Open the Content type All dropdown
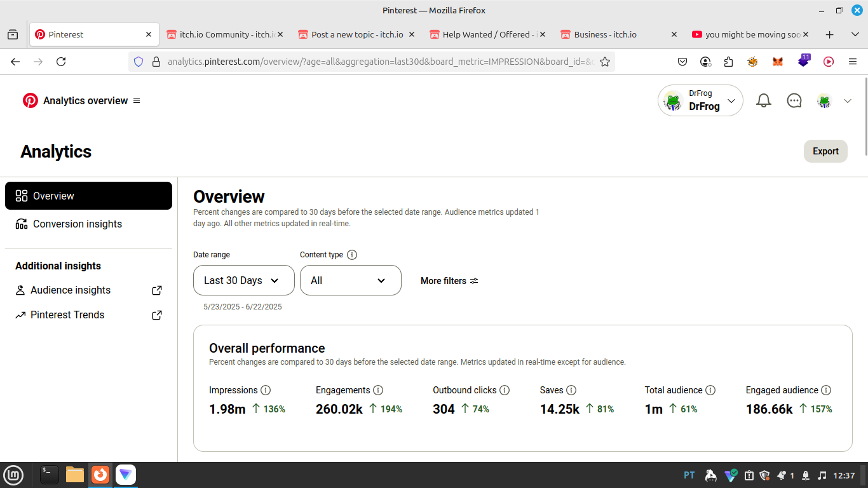Viewport: 868px width, 488px height. [351, 280]
